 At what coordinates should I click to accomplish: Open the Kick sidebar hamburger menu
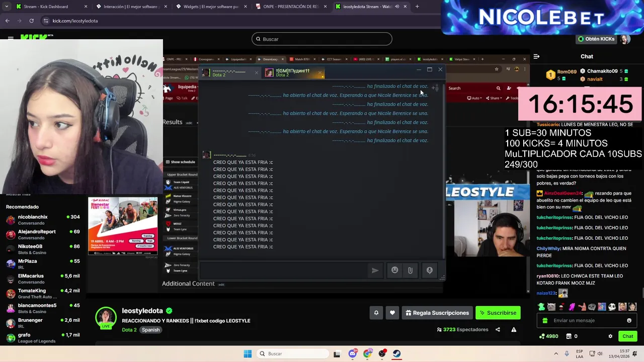point(11,38)
